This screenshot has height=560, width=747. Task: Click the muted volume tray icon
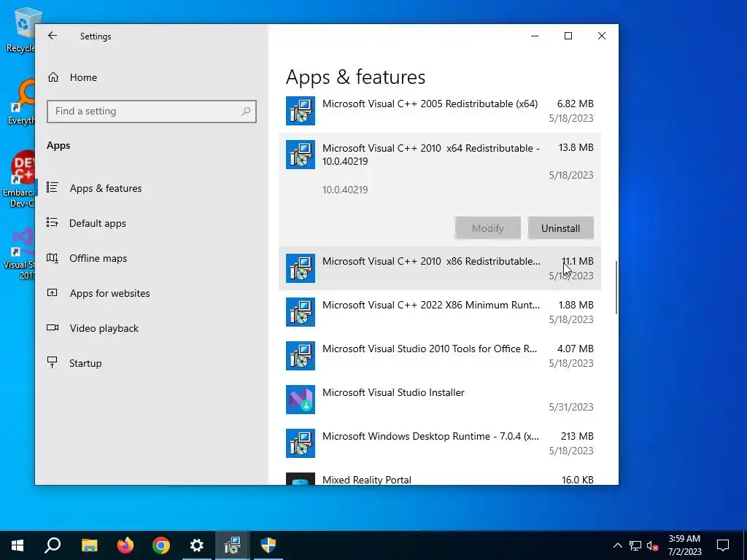tap(653, 545)
